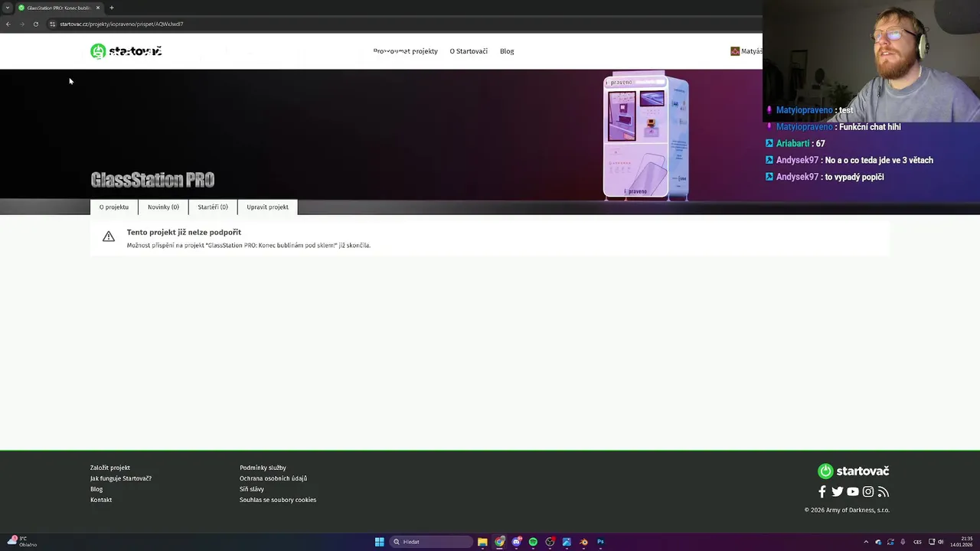Click the microphone icon in the system tray
The height and width of the screenshot is (551, 980).
(903, 542)
